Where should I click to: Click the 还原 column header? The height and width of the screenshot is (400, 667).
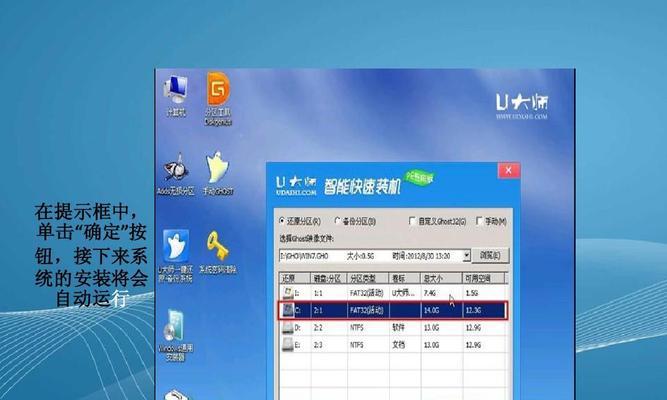294,278
